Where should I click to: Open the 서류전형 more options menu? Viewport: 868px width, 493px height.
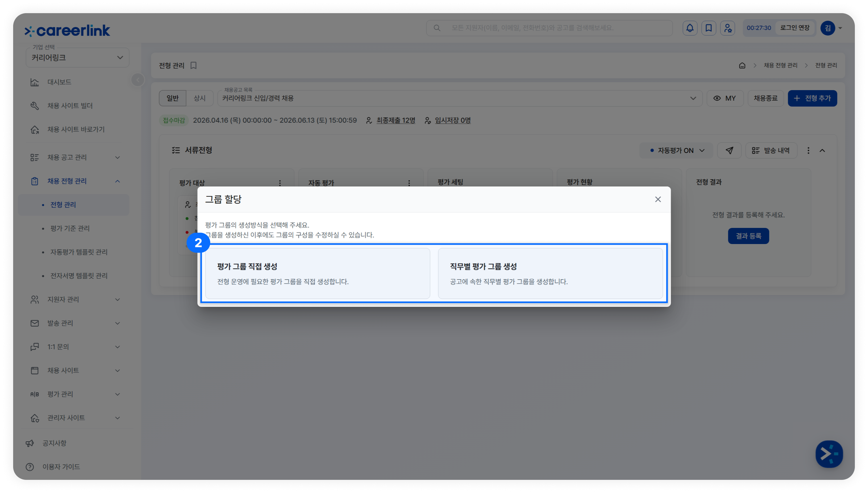(x=808, y=150)
